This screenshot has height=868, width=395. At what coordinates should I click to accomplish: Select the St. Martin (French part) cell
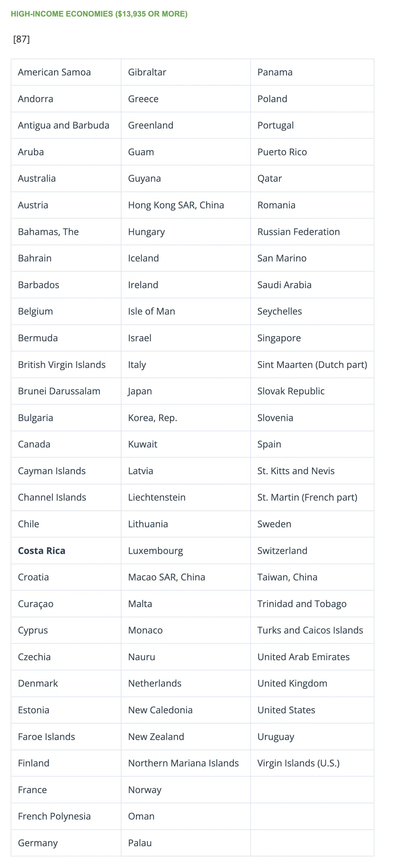coord(312,497)
